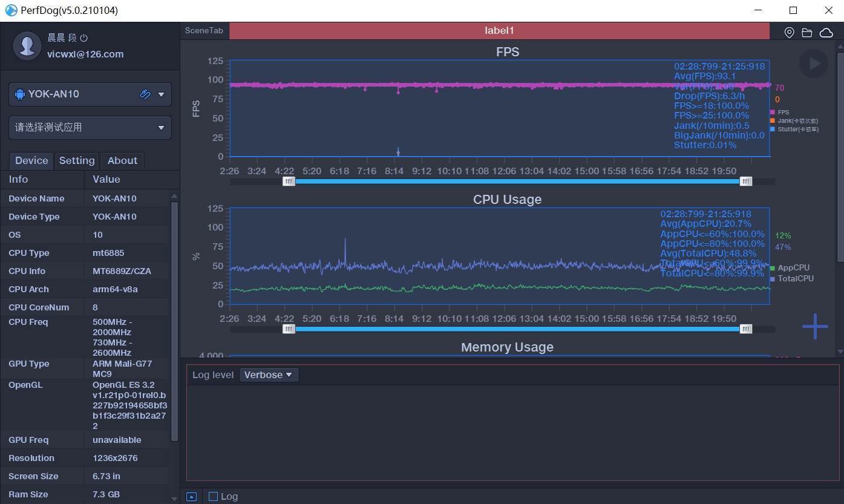Switch to the Device tab
The height and width of the screenshot is (504, 844).
(x=31, y=161)
